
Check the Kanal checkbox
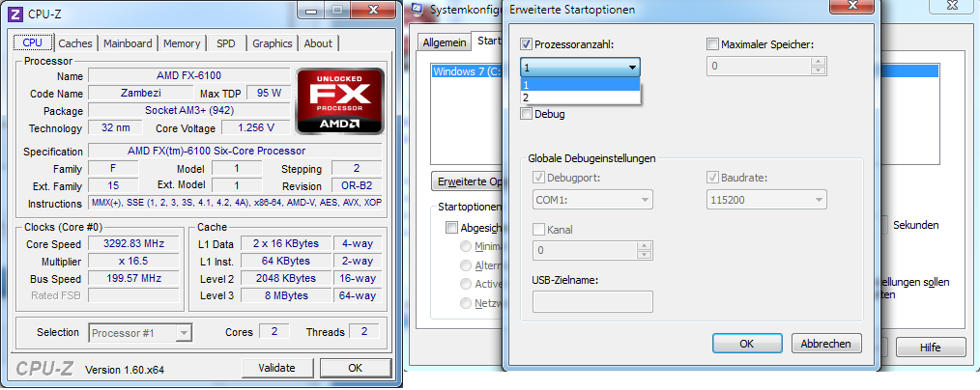[538, 230]
